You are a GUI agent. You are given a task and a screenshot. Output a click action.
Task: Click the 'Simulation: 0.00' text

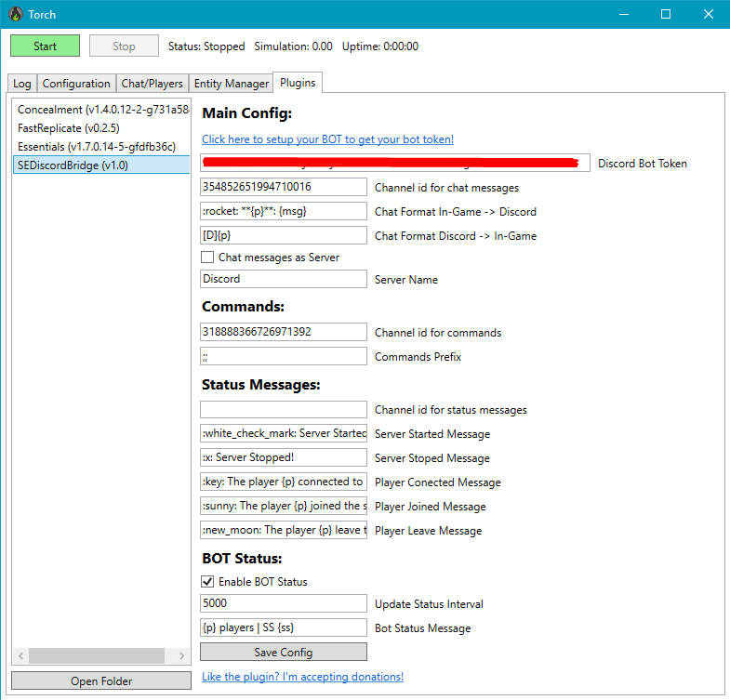coord(293,46)
